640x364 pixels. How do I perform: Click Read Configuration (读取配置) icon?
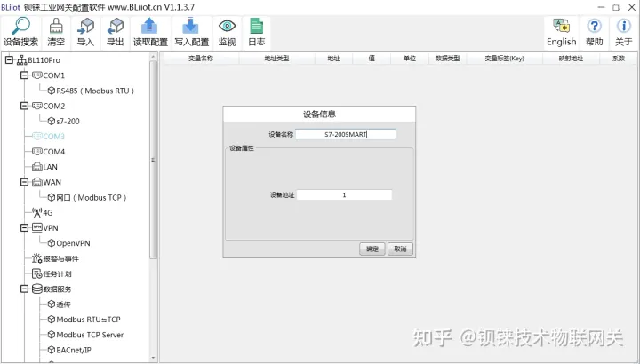pyautogui.click(x=150, y=26)
